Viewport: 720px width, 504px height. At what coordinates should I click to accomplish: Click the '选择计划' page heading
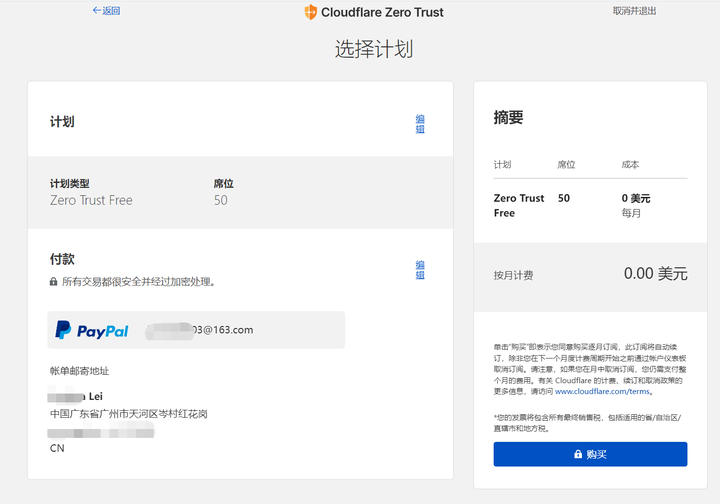(374, 49)
